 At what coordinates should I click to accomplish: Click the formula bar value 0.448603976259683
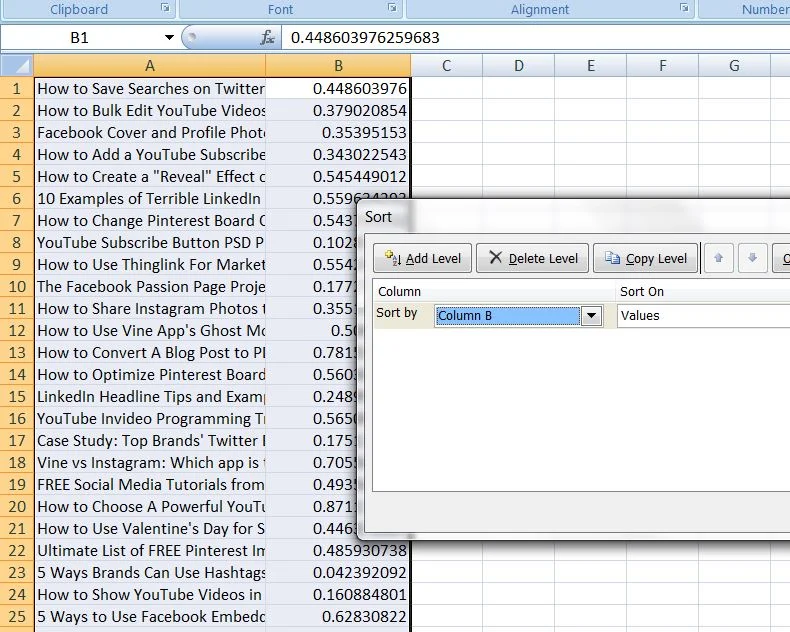click(x=365, y=38)
